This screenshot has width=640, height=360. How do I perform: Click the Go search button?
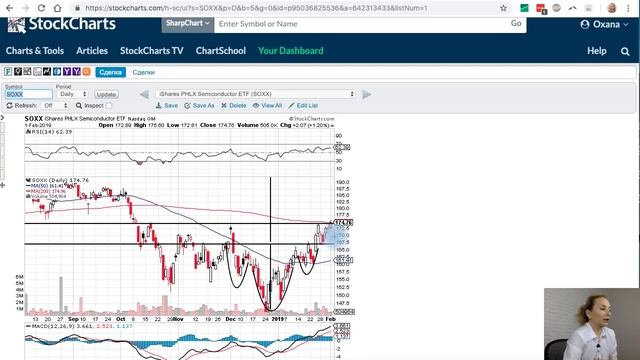click(x=516, y=24)
